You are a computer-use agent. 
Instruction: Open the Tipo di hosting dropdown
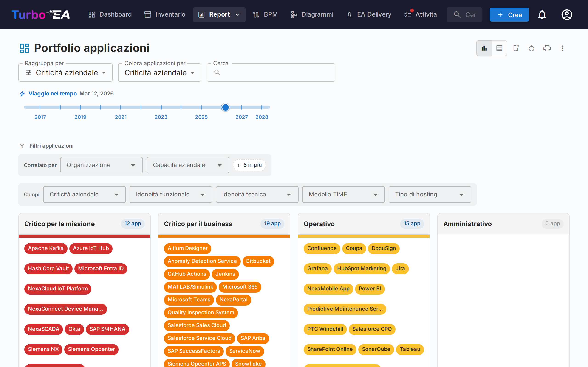430,194
